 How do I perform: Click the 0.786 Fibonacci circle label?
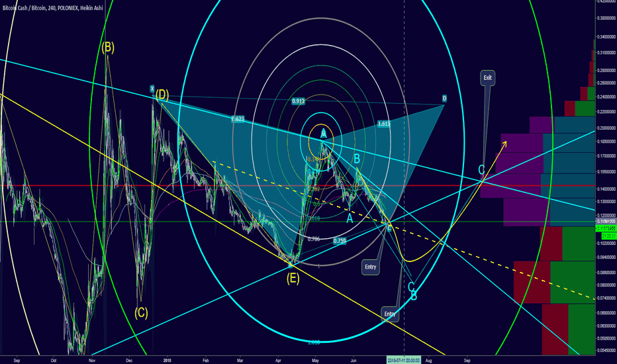pyautogui.click(x=314, y=239)
